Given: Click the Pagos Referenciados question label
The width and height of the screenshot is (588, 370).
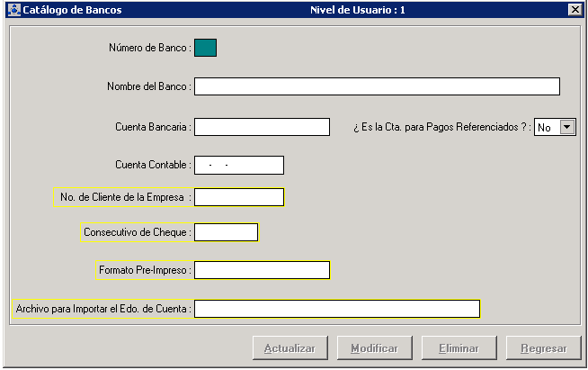Looking at the screenshot, I should [x=441, y=128].
